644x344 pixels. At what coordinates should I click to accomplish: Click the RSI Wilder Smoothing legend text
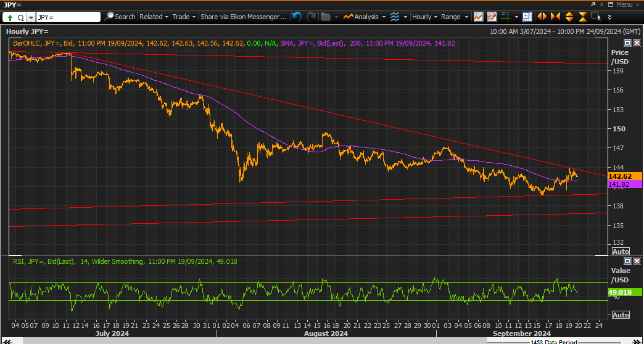click(x=125, y=261)
